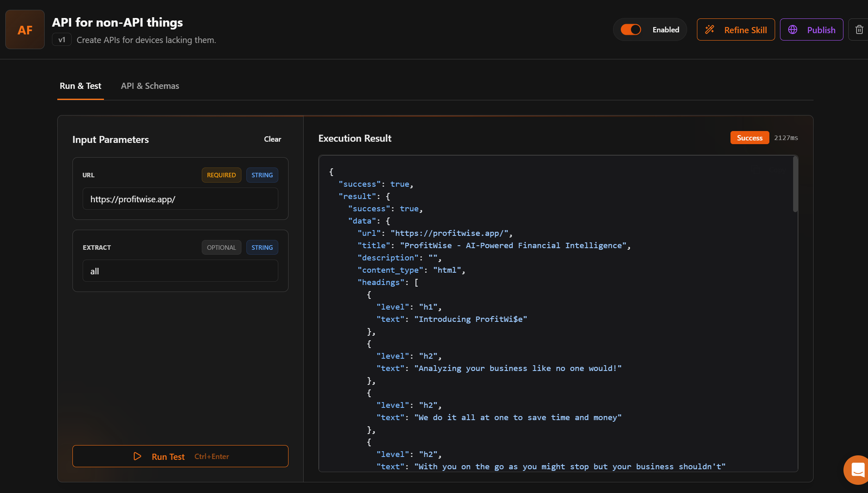This screenshot has width=868, height=493.
Task: Click the REQUIRED tag on URL
Action: (221, 175)
